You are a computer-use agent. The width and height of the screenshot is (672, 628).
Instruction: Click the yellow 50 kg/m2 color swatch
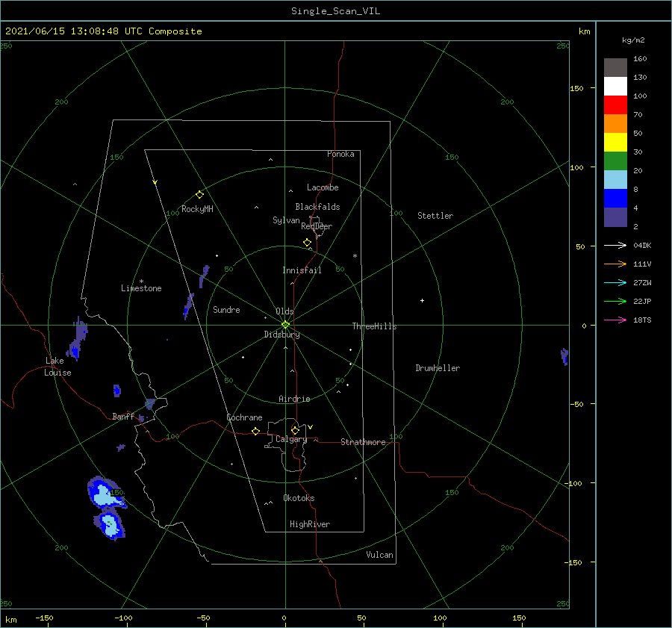[615, 143]
